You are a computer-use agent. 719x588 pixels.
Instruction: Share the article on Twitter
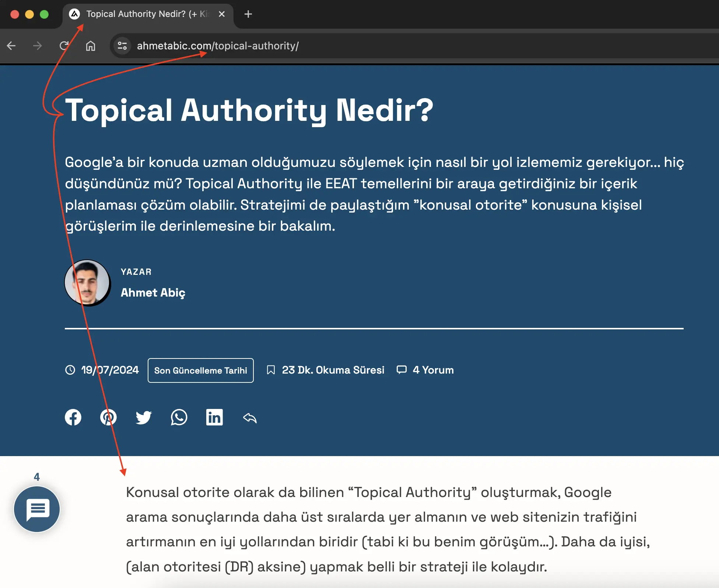click(x=144, y=418)
